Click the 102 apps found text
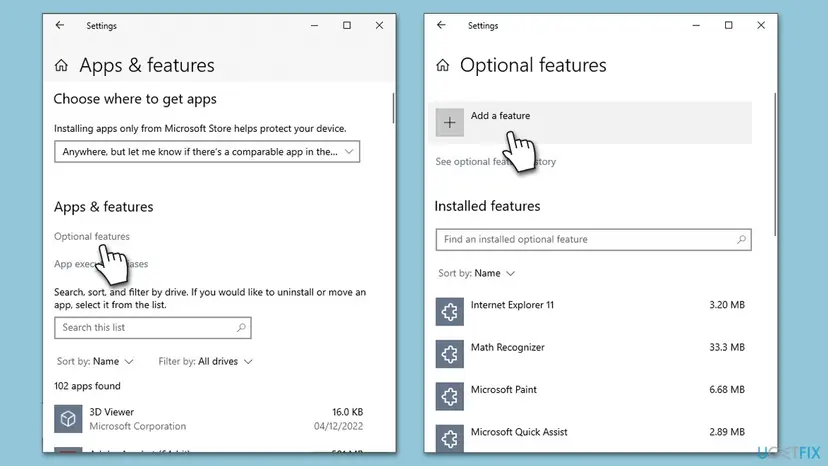Viewport: 828px width, 466px height. coord(87,386)
